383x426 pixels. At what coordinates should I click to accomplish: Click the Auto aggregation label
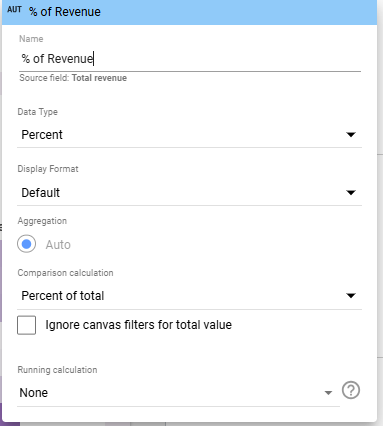[58, 245]
